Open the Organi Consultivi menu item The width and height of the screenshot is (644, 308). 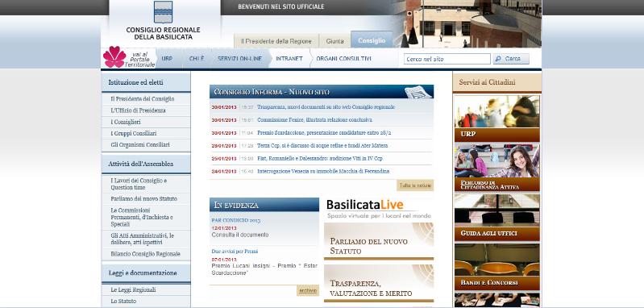pos(343,59)
